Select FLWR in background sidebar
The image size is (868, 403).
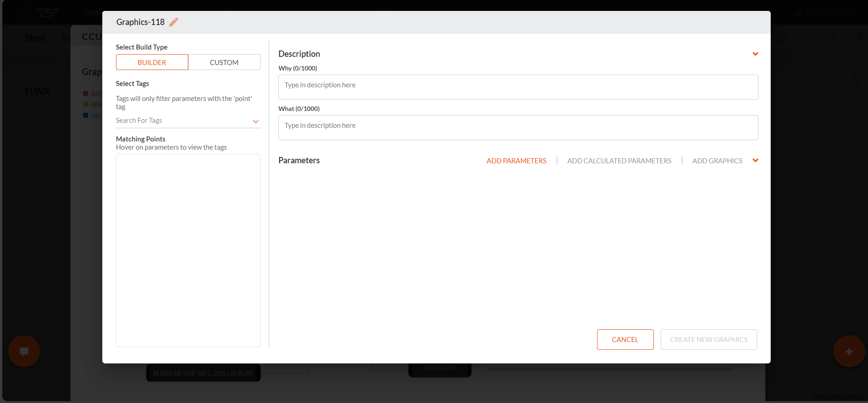tap(37, 91)
